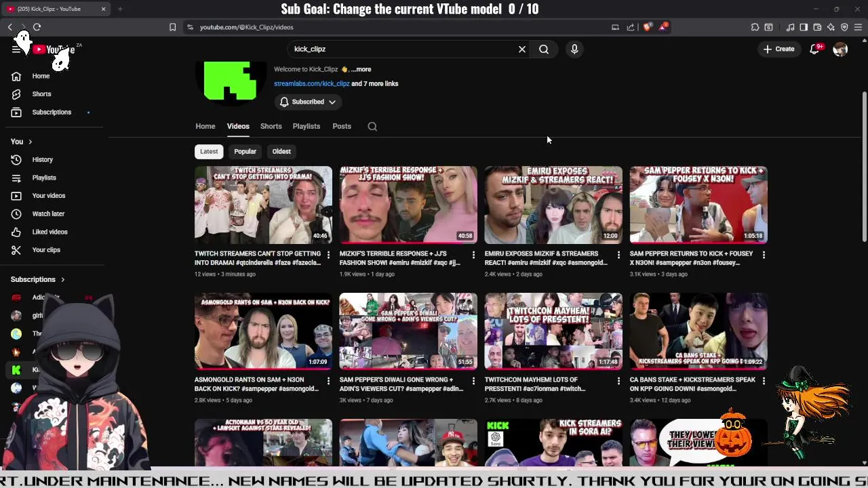Image resolution: width=868 pixels, height=488 pixels.
Task: Open options for CA BANS STAKE video
Action: pos(764,381)
